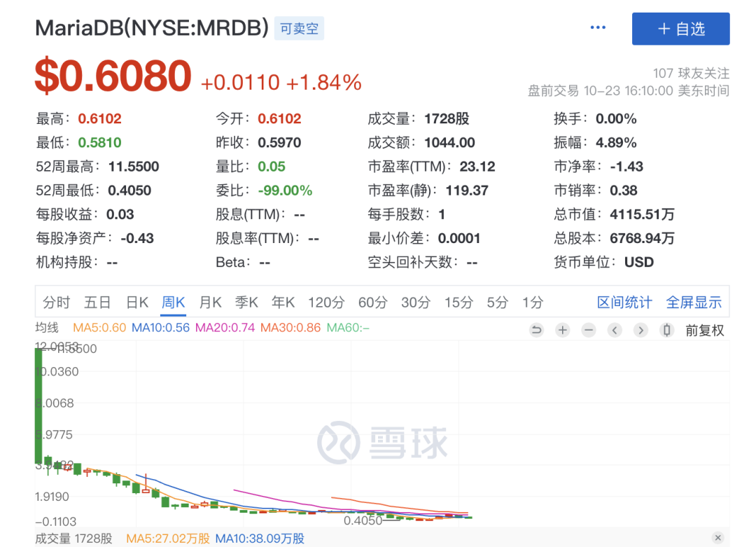Click the $0.6080 current price
Screen dimensions: 756x547
[x=113, y=76]
